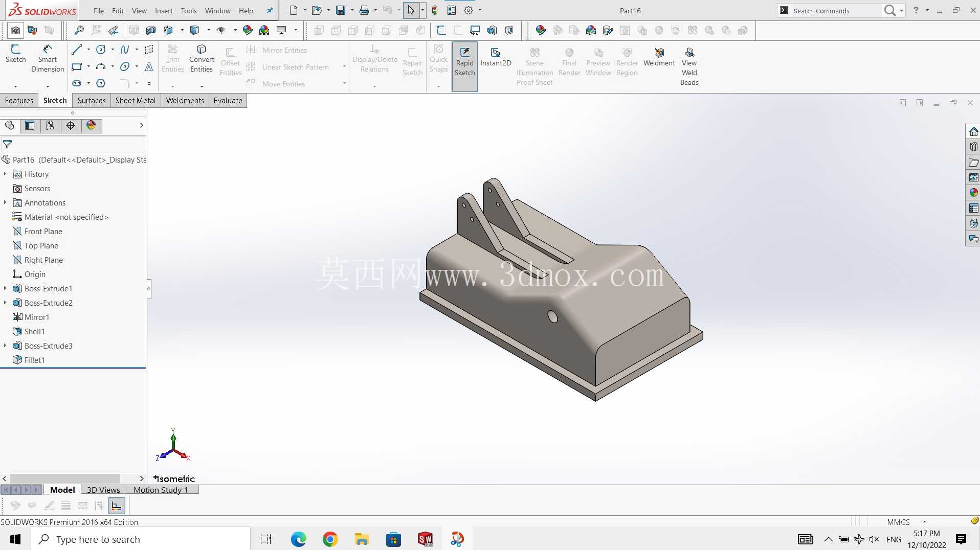Image resolution: width=980 pixels, height=550 pixels.
Task: Open the File menu
Action: pyautogui.click(x=99, y=11)
